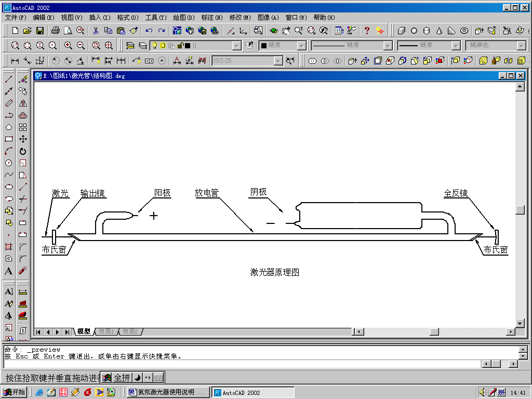Select the Line draw tool

tap(9, 79)
